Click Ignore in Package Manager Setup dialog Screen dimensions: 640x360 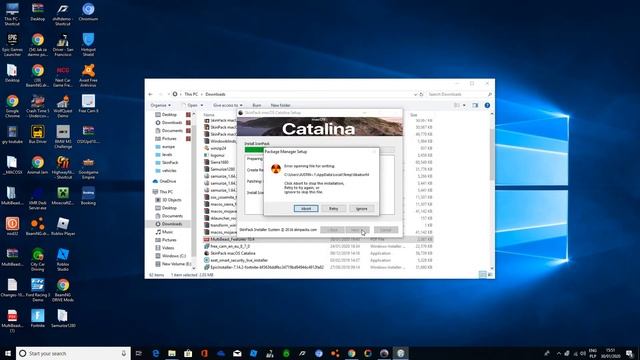pos(361,209)
